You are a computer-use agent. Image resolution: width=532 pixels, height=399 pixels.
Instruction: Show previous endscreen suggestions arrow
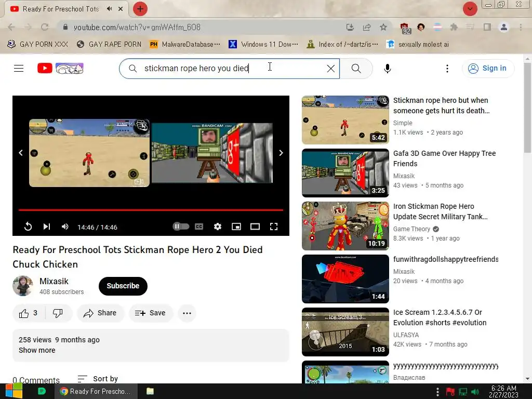[21, 153]
